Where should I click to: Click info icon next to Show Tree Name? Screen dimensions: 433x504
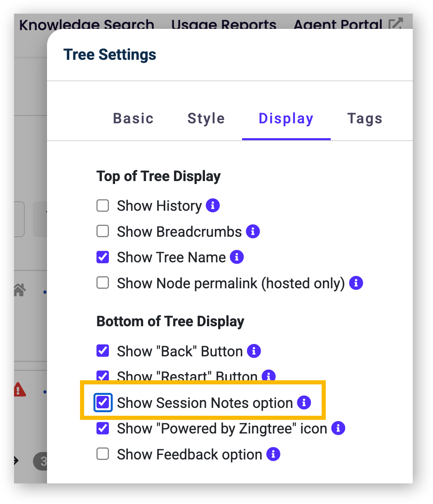(237, 257)
